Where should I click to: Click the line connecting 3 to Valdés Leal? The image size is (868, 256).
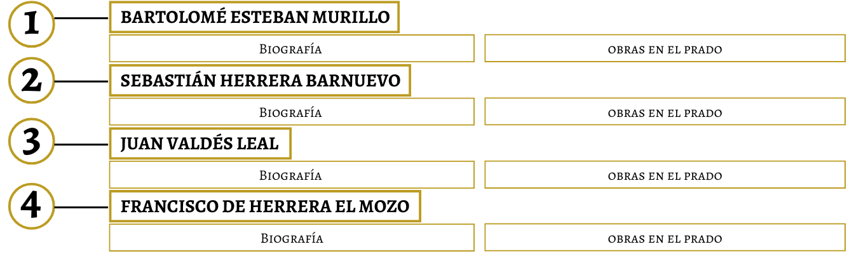pyautogui.click(x=82, y=144)
